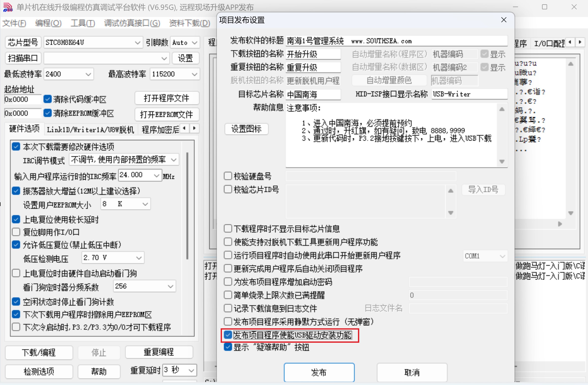
Task: Click help-info scrollbar up arrow
Action: coord(502,109)
